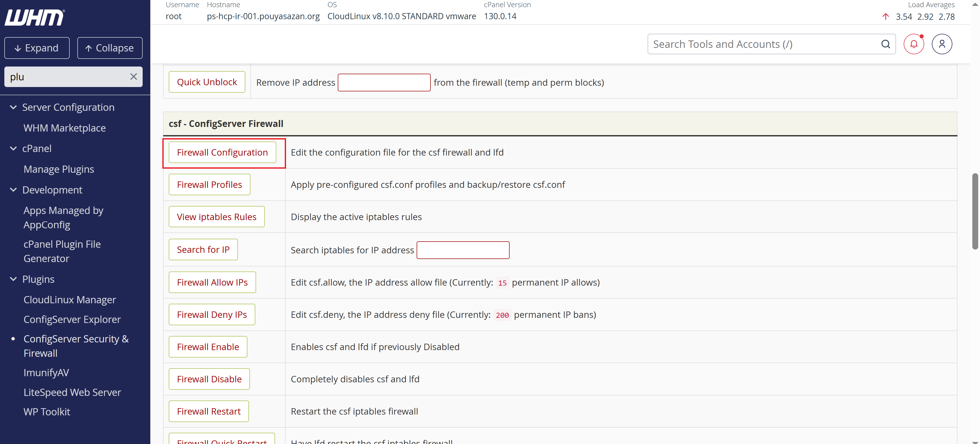Open Manage Plugins from the sidebar
This screenshot has height=444, width=980.
tap(59, 169)
